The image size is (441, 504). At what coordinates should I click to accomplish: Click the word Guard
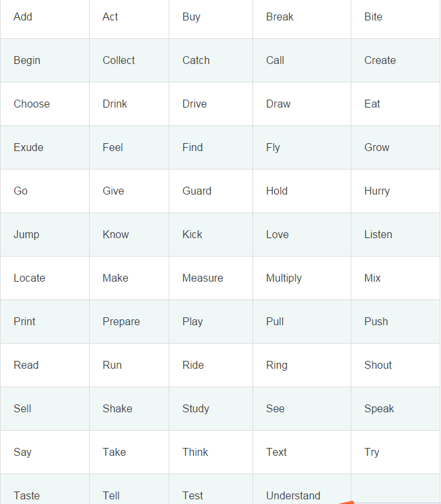click(x=197, y=191)
